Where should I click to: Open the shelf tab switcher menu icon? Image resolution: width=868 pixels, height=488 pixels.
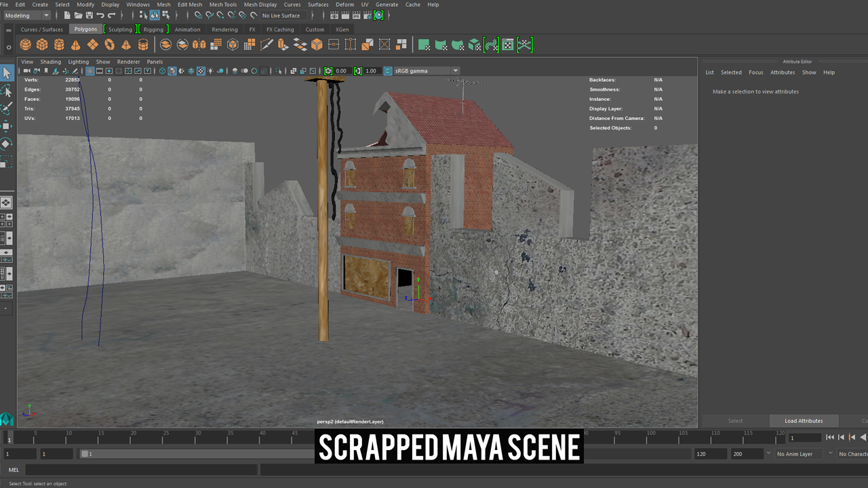click(8, 29)
